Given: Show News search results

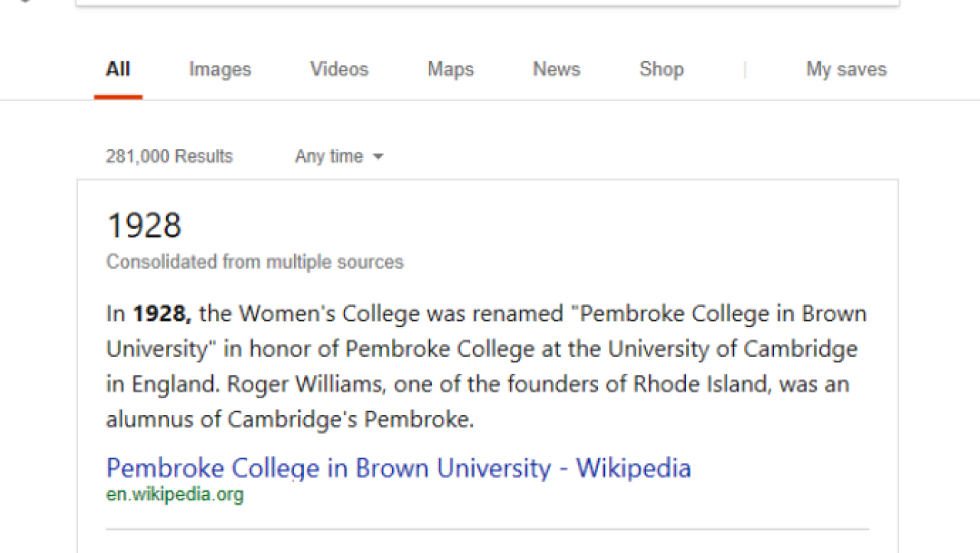Looking at the screenshot, I should point(557,70).
